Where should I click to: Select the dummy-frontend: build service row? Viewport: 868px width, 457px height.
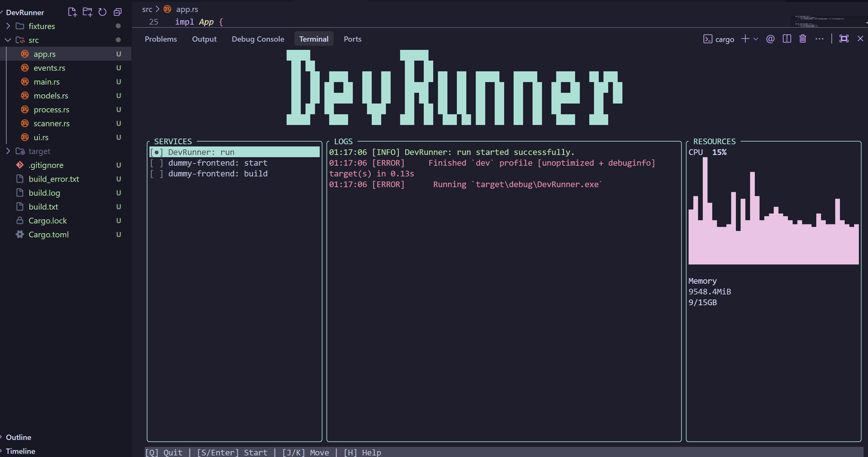[x=235, y=174]
